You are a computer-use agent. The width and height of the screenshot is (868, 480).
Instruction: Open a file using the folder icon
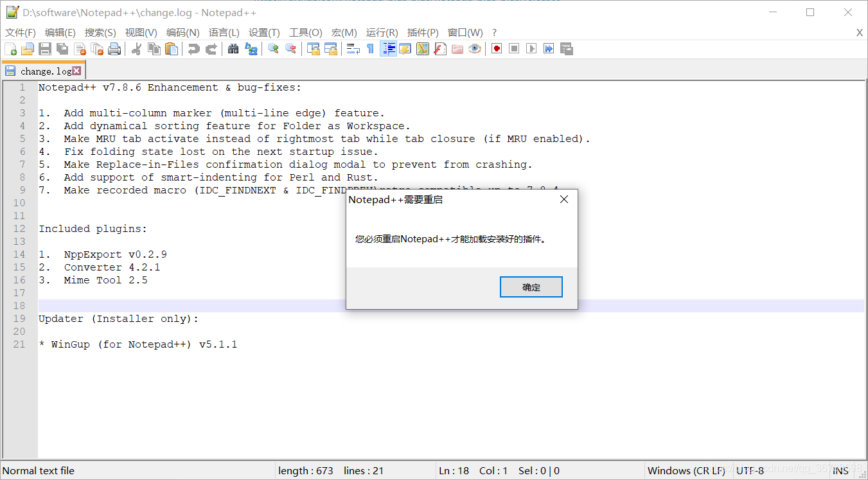tap(28, 49)
